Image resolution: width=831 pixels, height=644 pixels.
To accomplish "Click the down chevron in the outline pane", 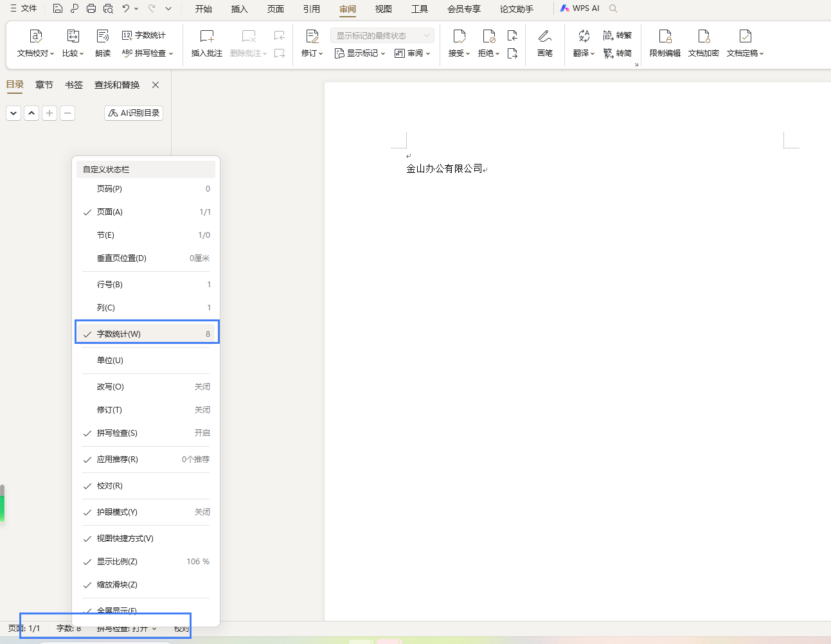I will pyautogui.click(x=13, y=113).
